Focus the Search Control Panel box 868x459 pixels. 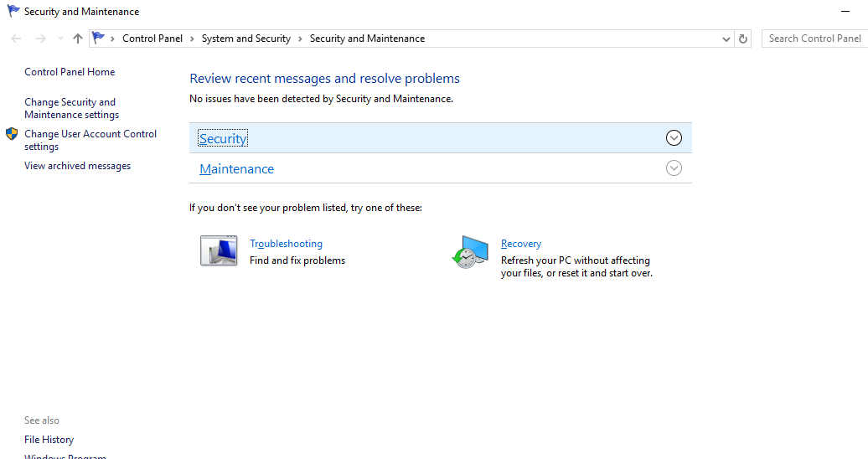point(815,39)
